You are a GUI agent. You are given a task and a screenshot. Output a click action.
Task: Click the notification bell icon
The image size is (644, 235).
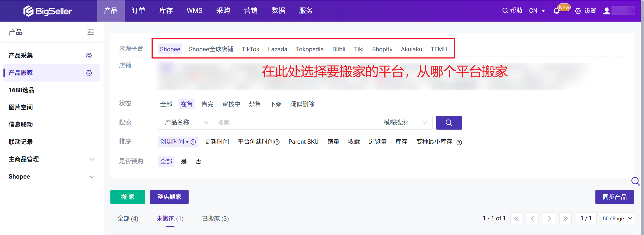556,11
